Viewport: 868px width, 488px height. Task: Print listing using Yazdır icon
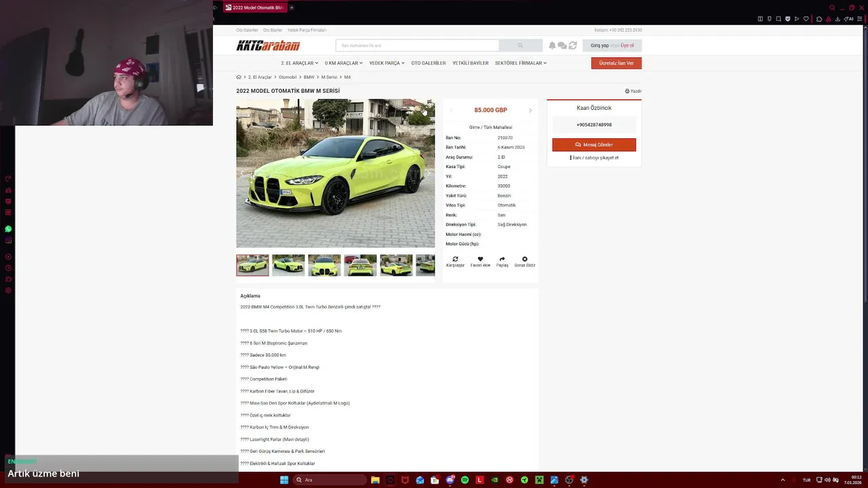click(633, 91)
